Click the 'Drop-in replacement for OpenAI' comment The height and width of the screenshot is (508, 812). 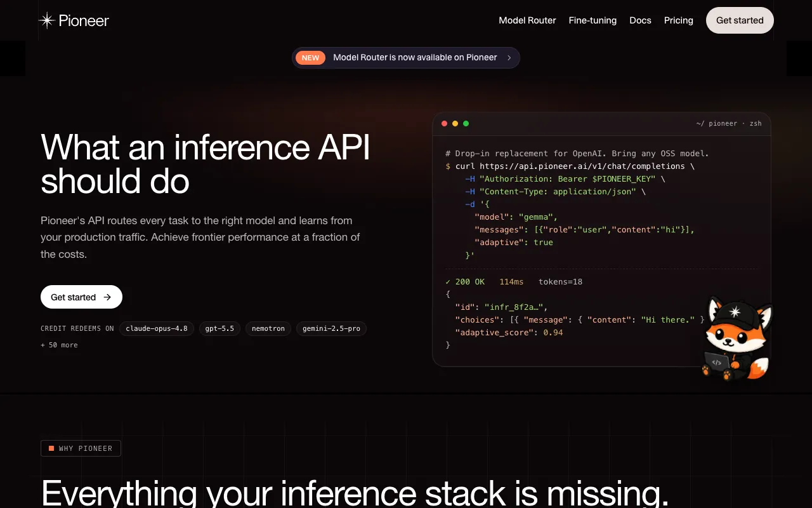[577, 153]
